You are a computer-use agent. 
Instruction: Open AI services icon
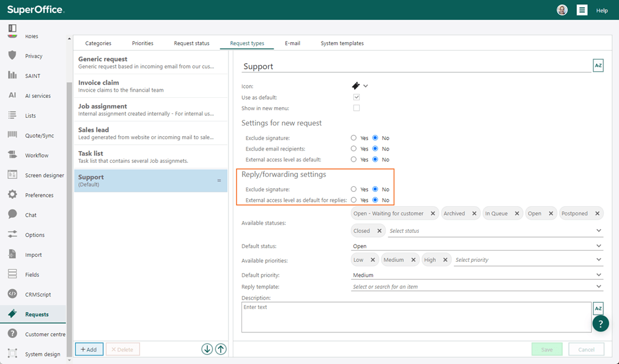(12, 95)
